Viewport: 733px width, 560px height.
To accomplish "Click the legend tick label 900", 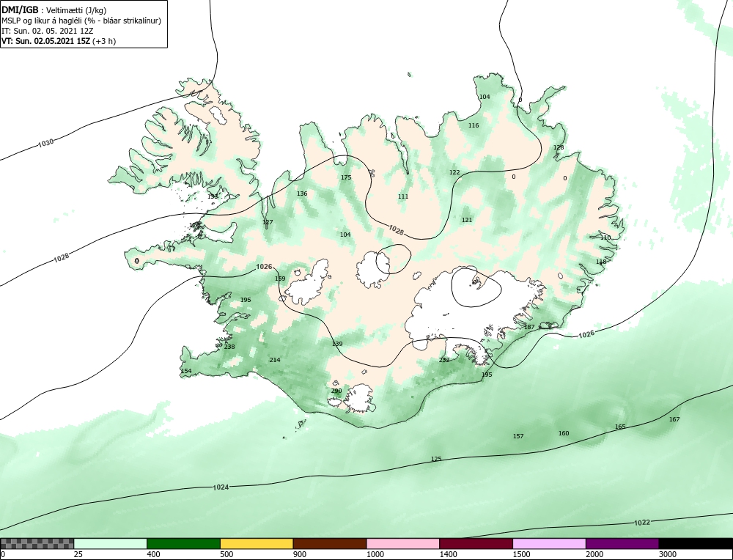I will 299,554.
